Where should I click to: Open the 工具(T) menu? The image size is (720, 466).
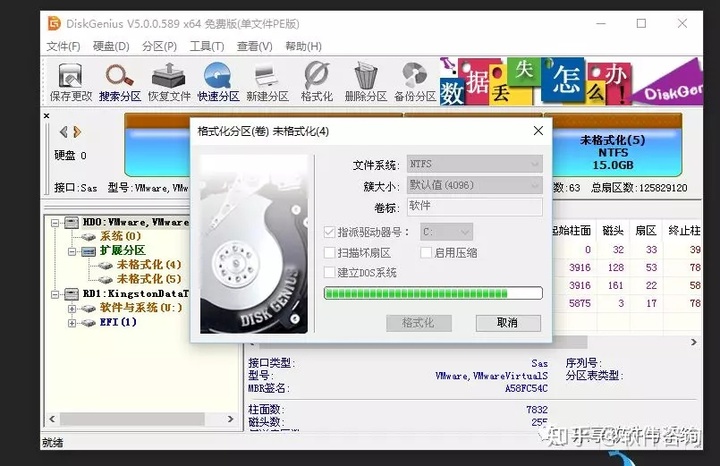point(207,46)
